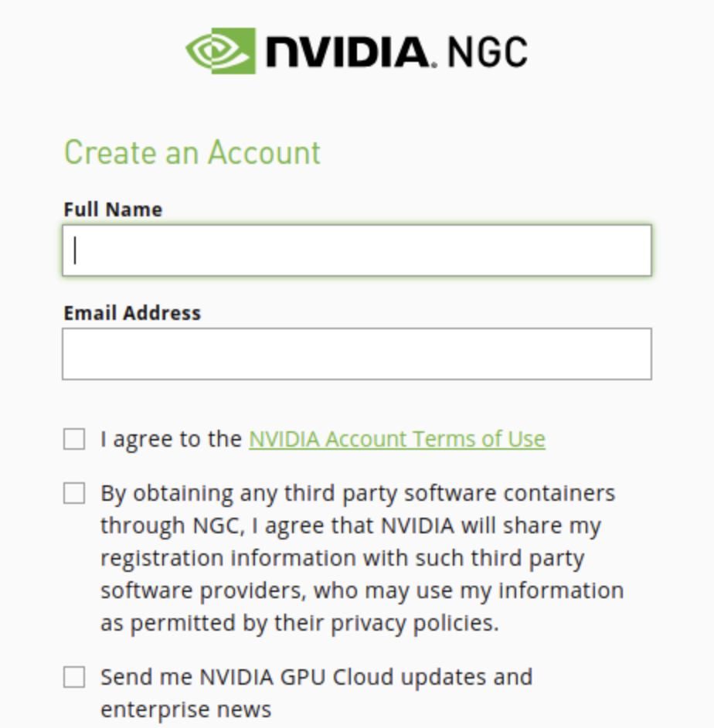Click the Full Name field label
The height and width of the screenshot is (728, 714).
113,208
